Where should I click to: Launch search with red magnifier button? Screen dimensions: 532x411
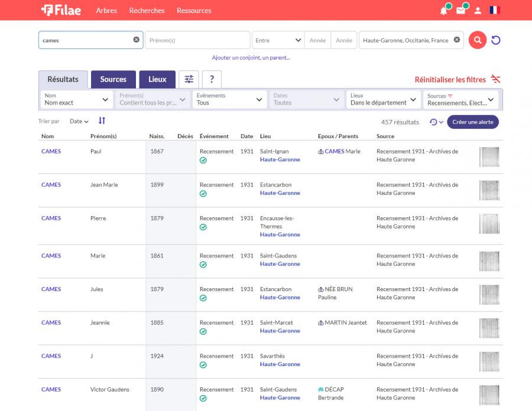click(x=478, y=40)
